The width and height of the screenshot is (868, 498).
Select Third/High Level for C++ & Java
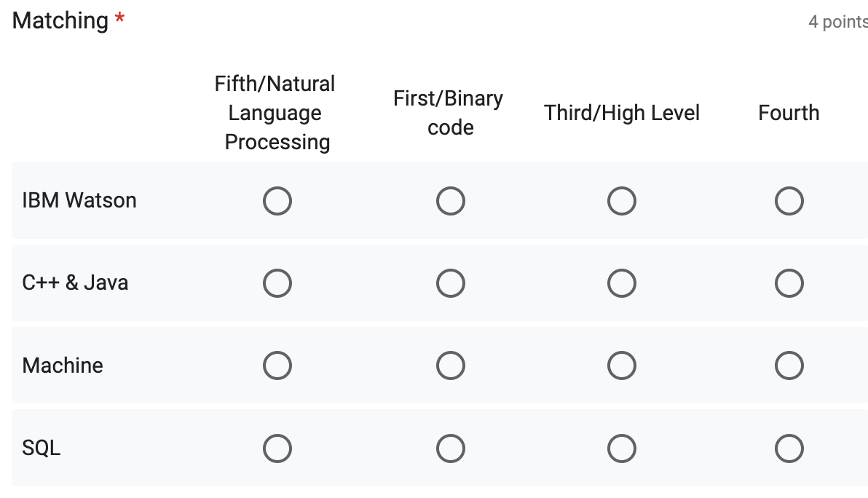[x=622, y=282]
